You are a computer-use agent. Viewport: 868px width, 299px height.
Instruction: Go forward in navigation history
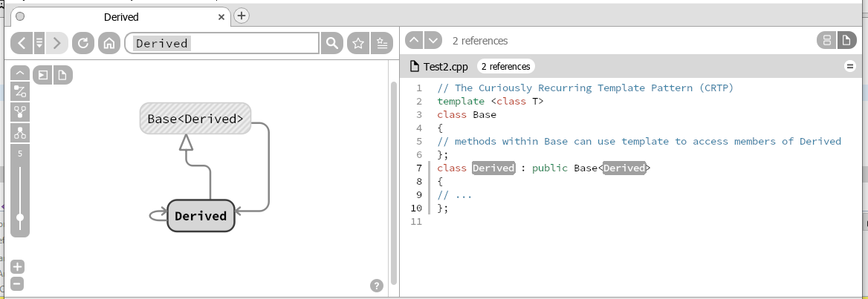[x=57, y=43]
